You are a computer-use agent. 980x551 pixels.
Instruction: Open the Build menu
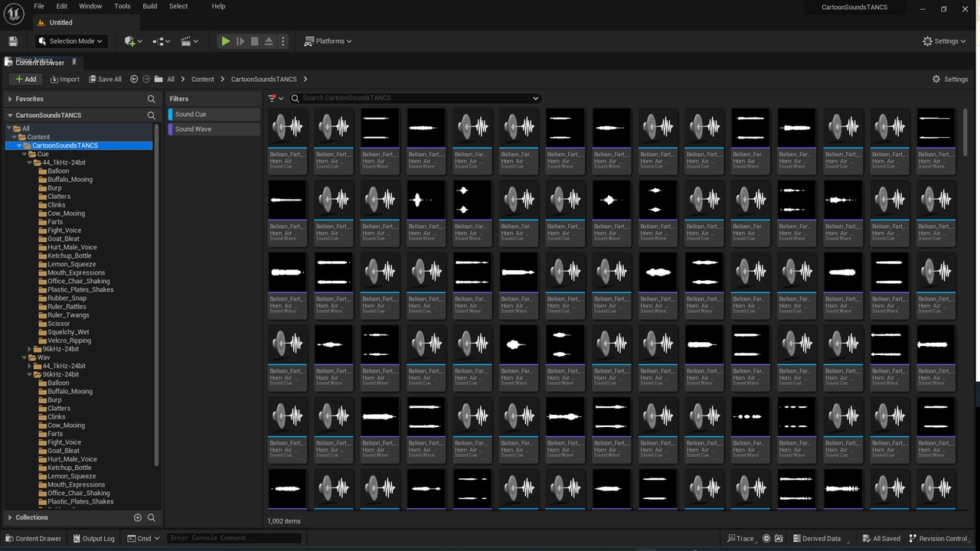point(150,6)
